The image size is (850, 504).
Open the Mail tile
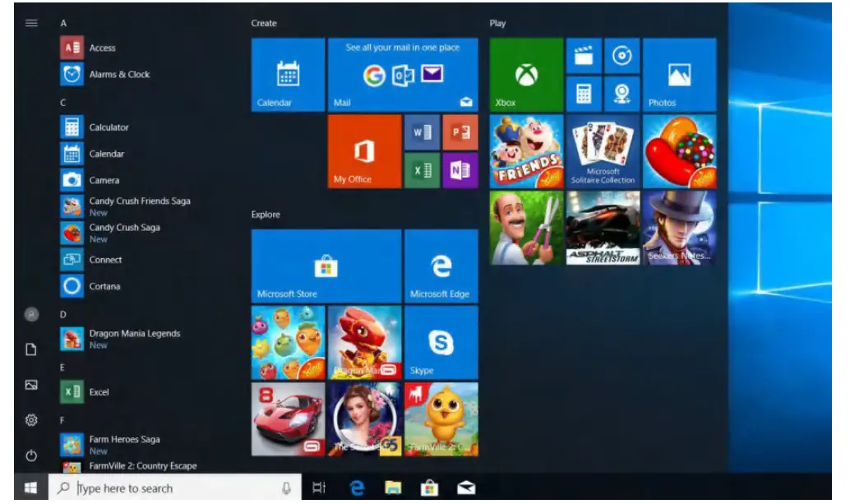pos(403,75)
